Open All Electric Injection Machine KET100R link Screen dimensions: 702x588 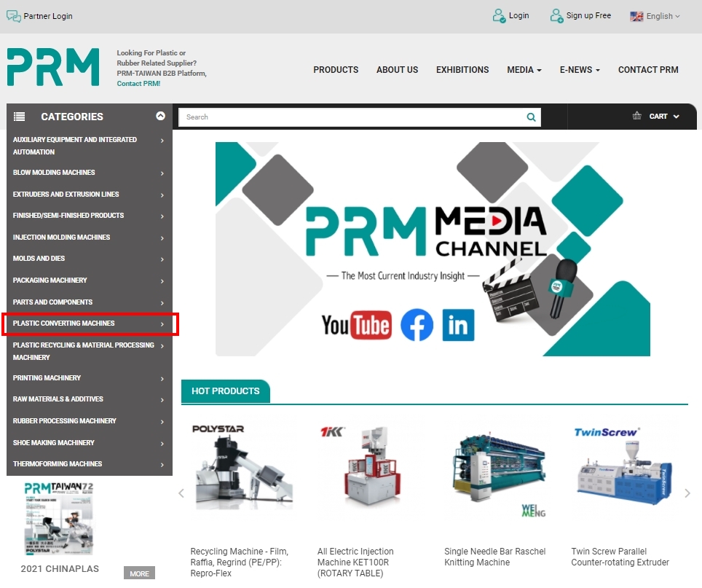click(x=355, y=562)
